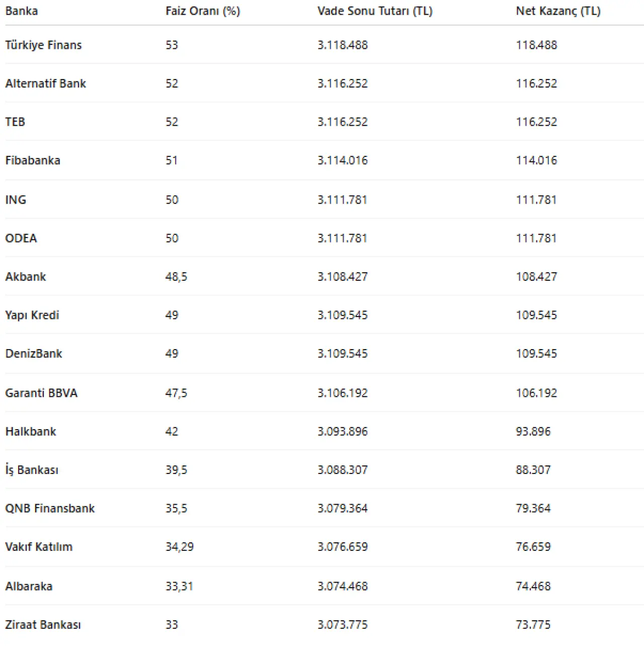Click the ODEA bank name

(21, 238)
